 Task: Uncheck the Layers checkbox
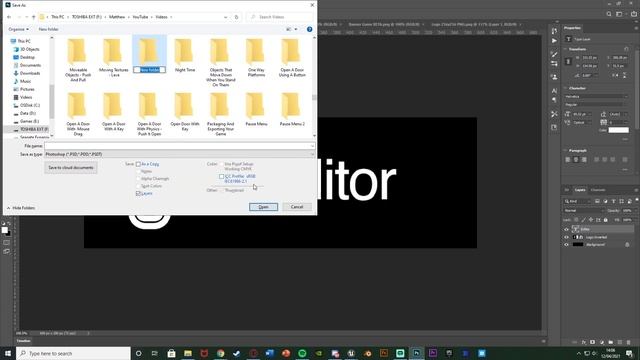138,193
